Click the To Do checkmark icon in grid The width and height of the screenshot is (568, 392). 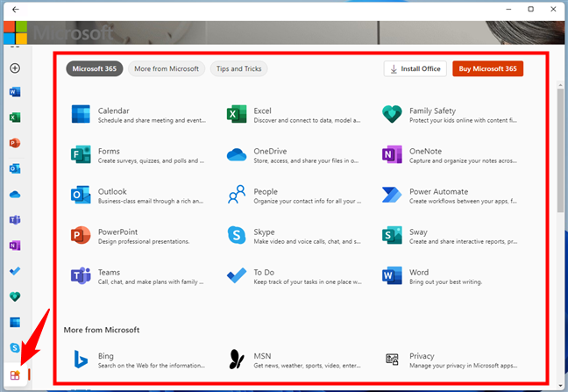[x=237, y=275]
